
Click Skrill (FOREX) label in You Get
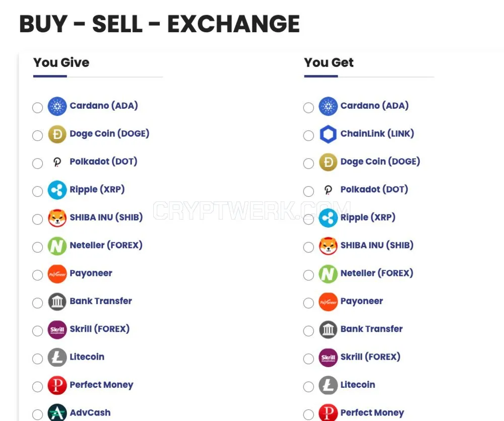pyautogui.click(x=370, y=357)
